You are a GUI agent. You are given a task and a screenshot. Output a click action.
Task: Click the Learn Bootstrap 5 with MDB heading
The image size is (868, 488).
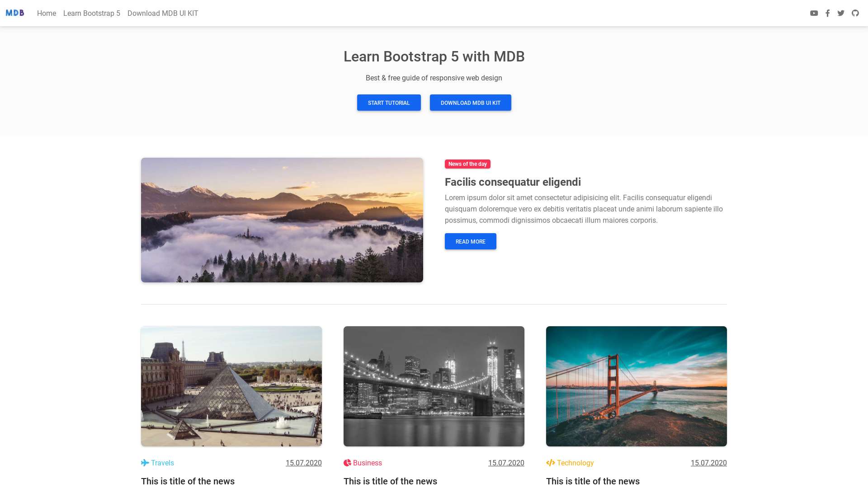pyautogui.click(x=434, y=56)
